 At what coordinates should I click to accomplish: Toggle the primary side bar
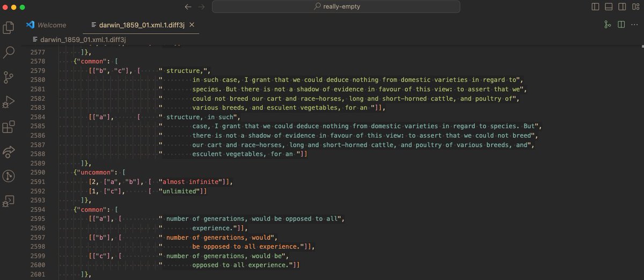[595, 7]
